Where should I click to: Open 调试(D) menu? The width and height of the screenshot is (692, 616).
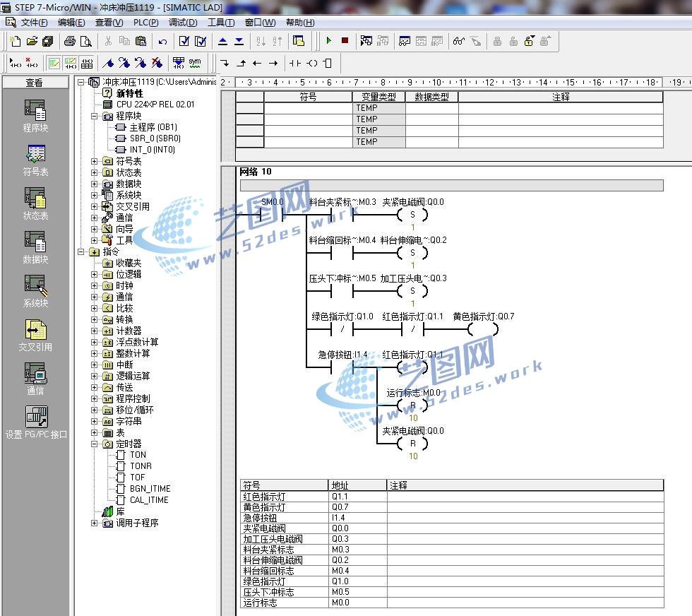pyautogui.click(x=183, y=23)
